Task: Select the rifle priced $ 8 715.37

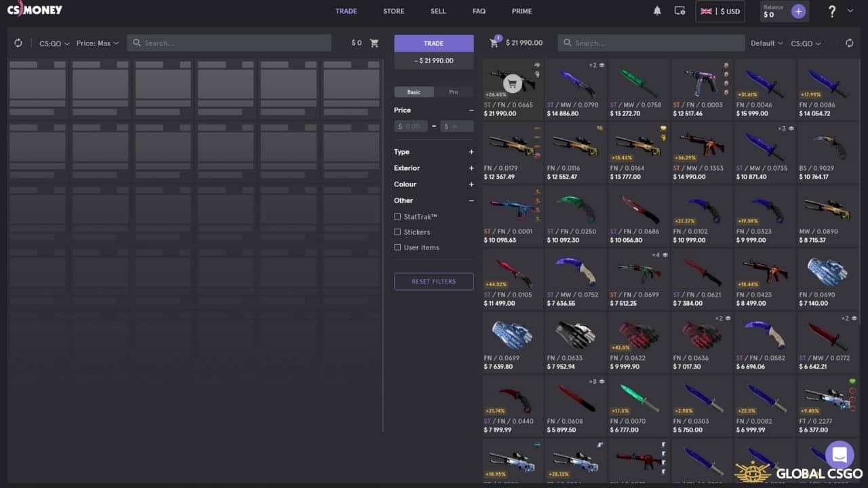Action: tap(827, 215)
